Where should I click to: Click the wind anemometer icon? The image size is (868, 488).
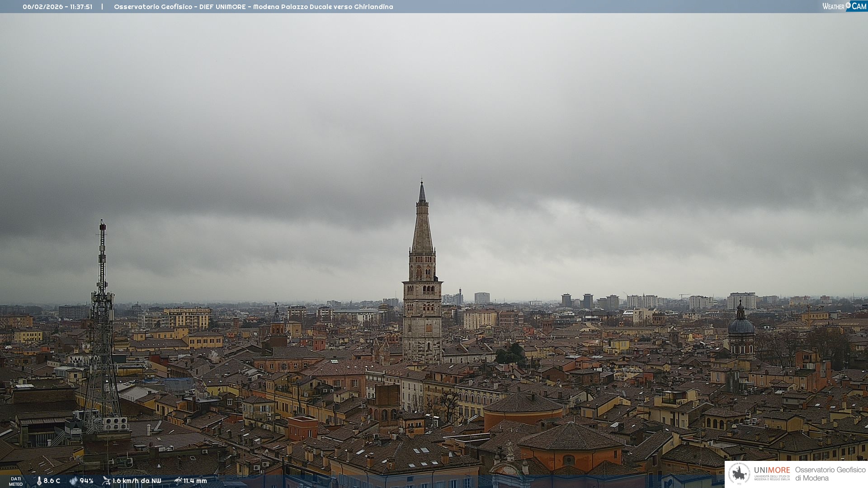(x=106, y=481)
